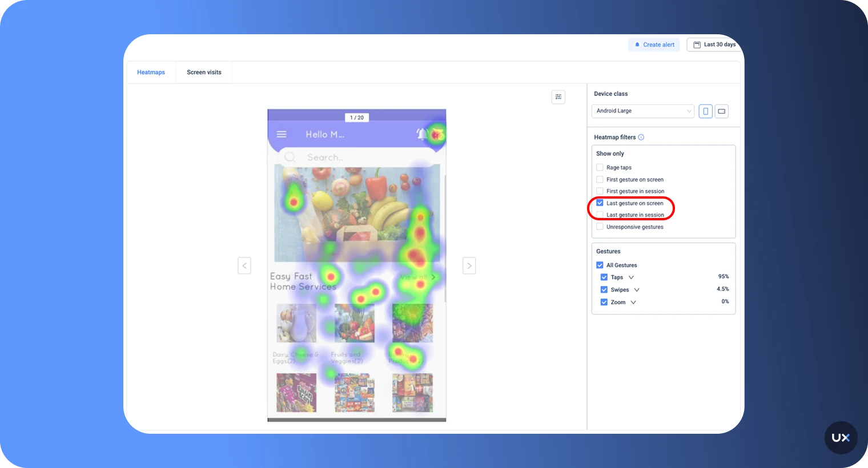Uncheck the Swipes gesture checkbox
The width and height of the screenshot is (868, 468).
[604, 289]
